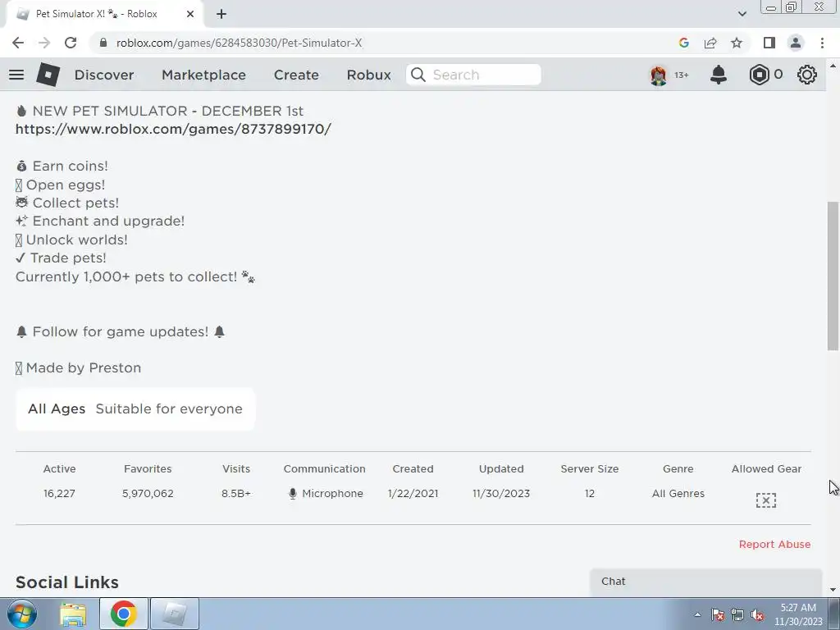Open the Discover menu item
The height and width of the screenshot is (630, 840).
point(104,75)
